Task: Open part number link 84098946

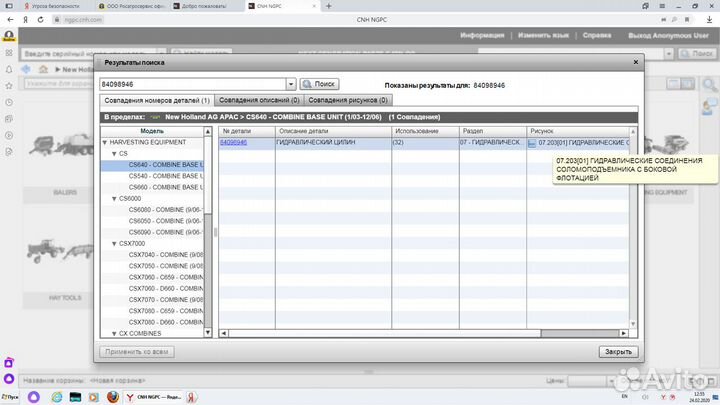Action: pyautogui.click(x=233, y=143)
